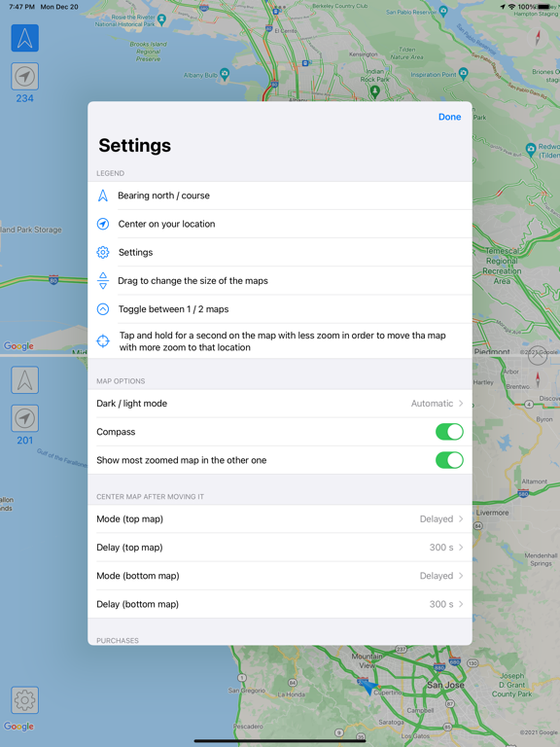Viewport: 560px width, 747px height.
Task: Tap the bottom map bearing north arrow button
Action: (x=24, y=380)
